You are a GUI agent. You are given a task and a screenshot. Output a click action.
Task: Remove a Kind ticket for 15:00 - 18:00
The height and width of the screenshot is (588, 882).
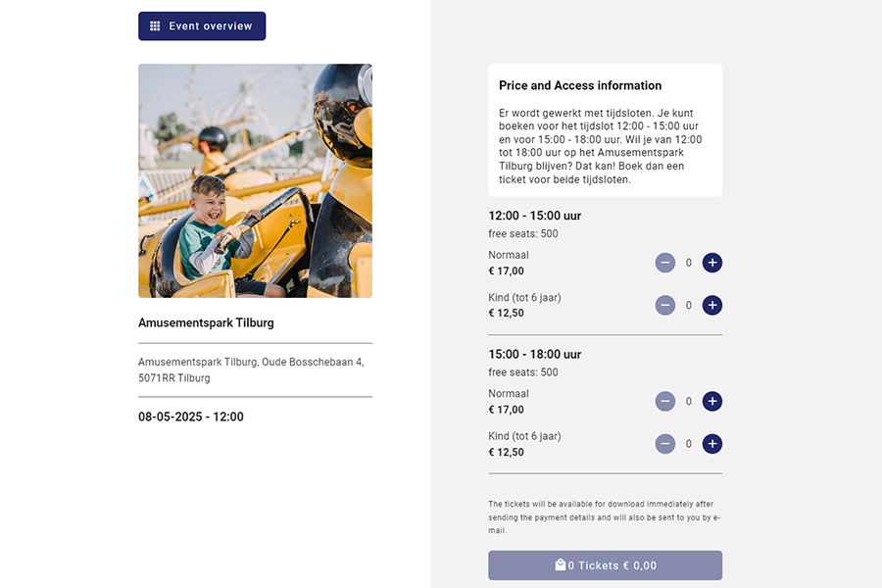665,444
